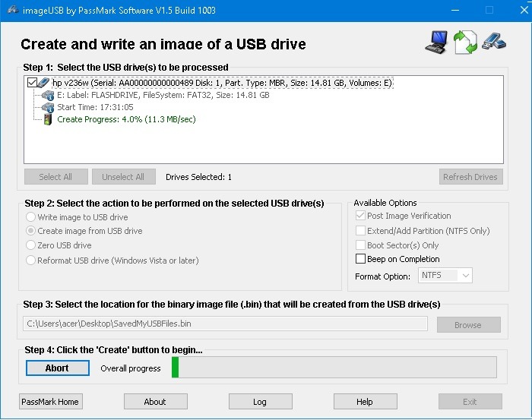Click Select All drives button
The image size is (532, 420).
click(x=56, y=177)
